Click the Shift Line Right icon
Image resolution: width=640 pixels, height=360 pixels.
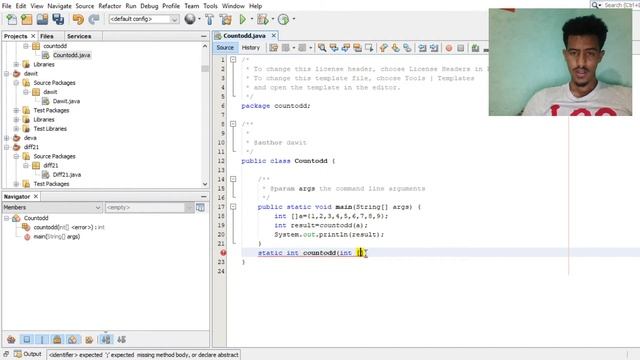point(434,48)
